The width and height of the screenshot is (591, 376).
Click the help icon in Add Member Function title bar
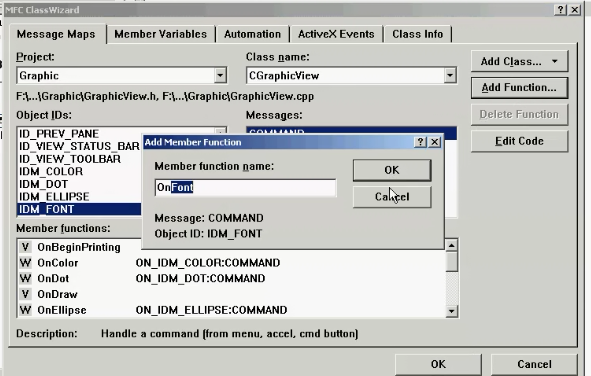click(x=420, y=142)
